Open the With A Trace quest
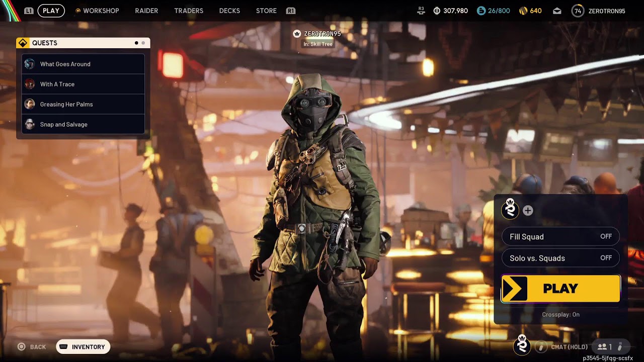 (83, 84)
